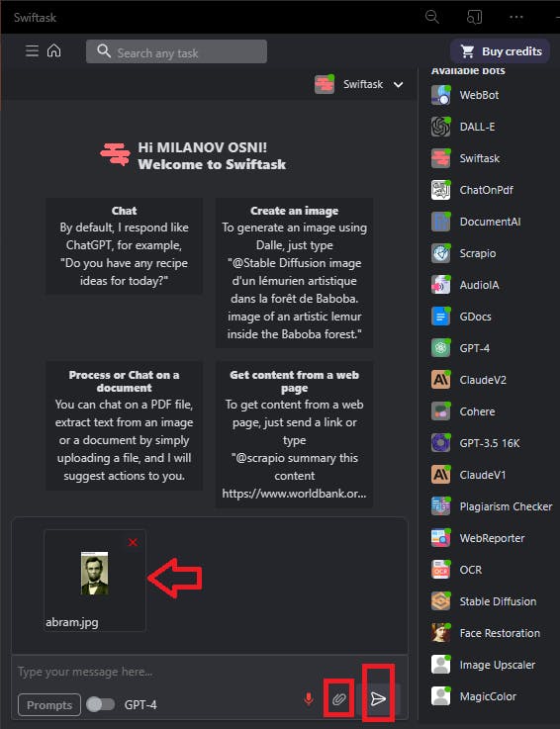560x729 pixels.
Task: Remove abram.jpg with the red X
Action: pos(133,542)
